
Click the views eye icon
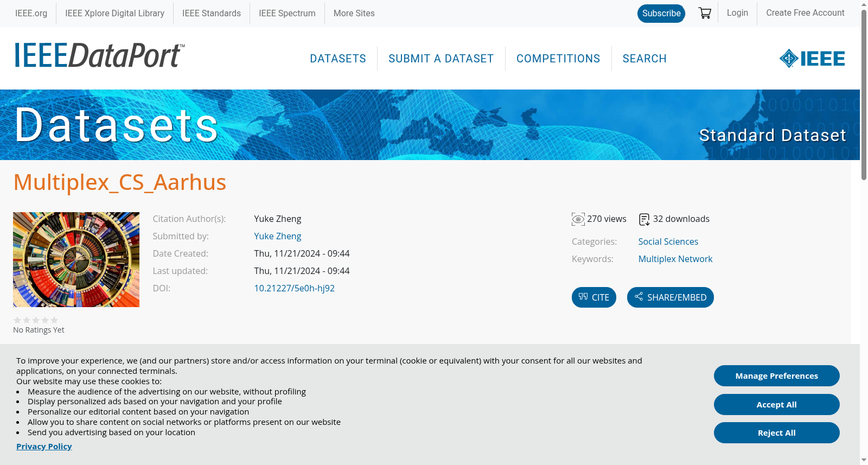point(578,219)
